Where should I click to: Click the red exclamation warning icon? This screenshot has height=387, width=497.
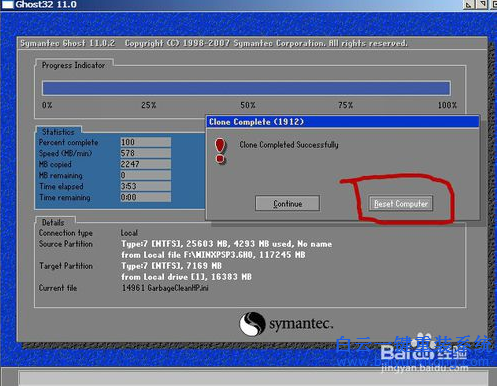click(x=220, y=151)
